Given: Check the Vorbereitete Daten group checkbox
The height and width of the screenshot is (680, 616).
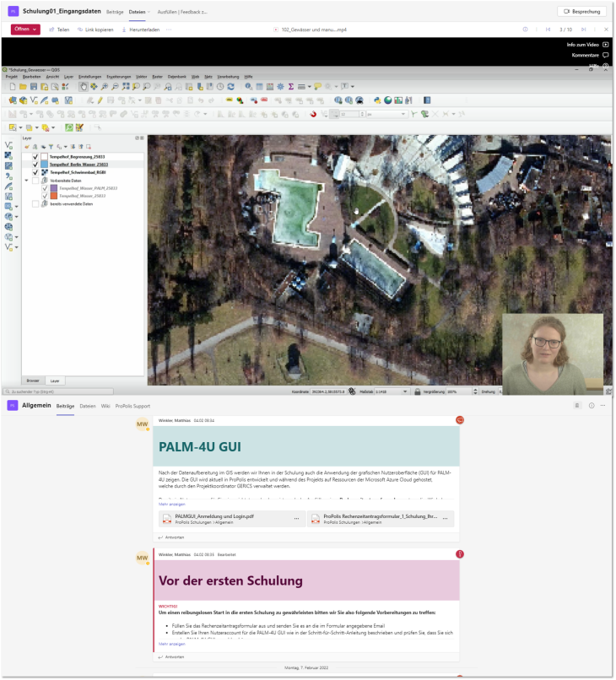Looking at the screenshot, I should [35, 181].
